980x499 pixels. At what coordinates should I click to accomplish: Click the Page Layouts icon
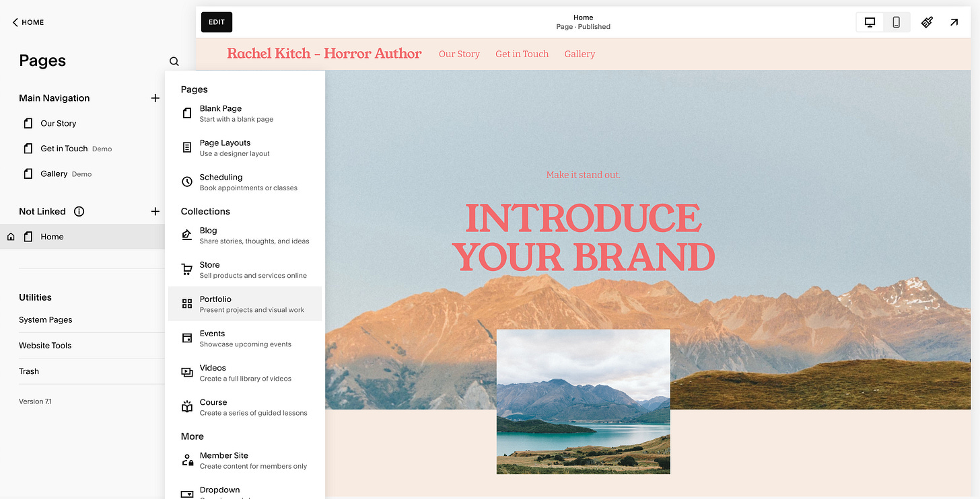point(187,148)
